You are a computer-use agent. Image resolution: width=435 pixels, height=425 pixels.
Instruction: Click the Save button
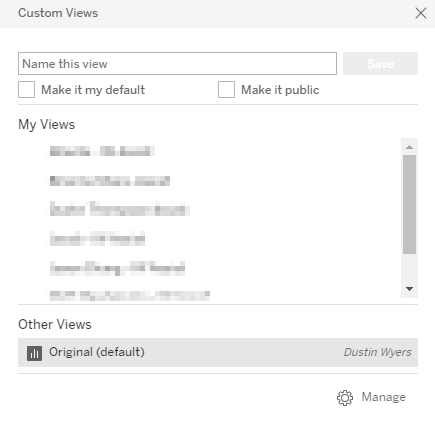(x=380, y=63)
